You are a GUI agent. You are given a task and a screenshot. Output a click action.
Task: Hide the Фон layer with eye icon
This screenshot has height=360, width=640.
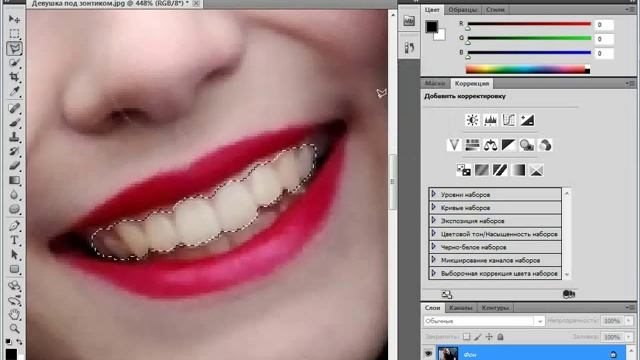(x=428, y=354)
